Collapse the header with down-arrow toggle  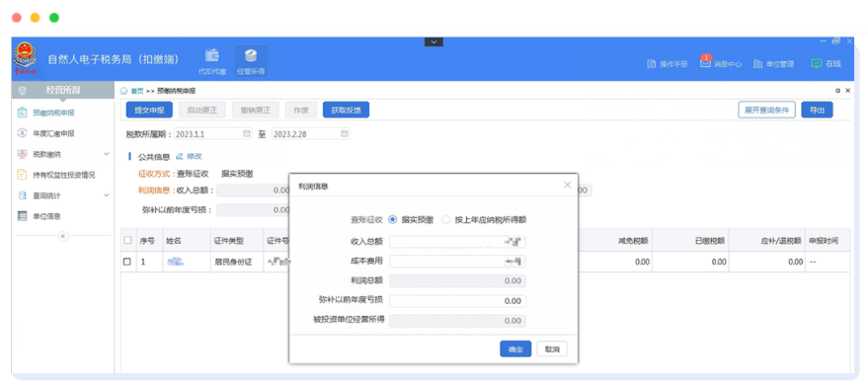pos(434,41)
